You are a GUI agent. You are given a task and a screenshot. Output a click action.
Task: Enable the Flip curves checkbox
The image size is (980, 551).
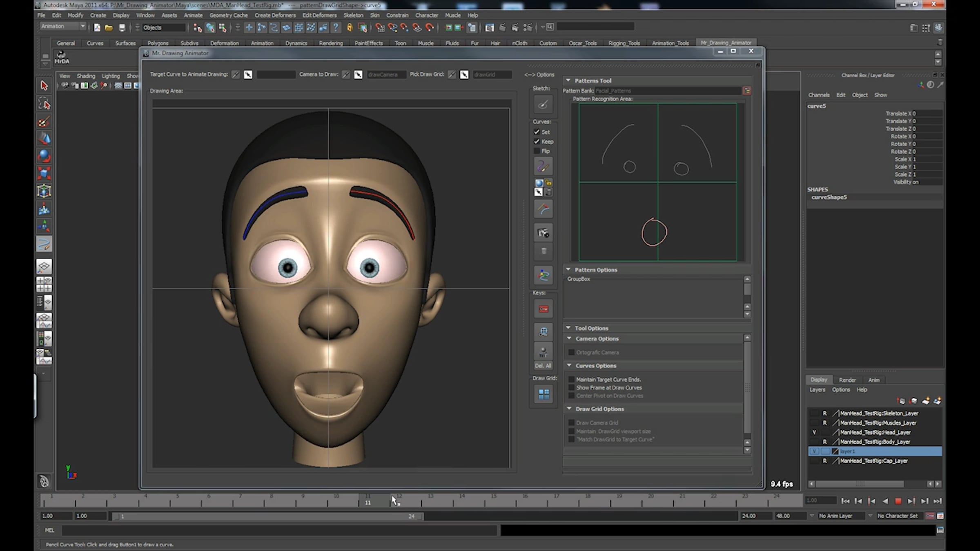coord(537,151)
